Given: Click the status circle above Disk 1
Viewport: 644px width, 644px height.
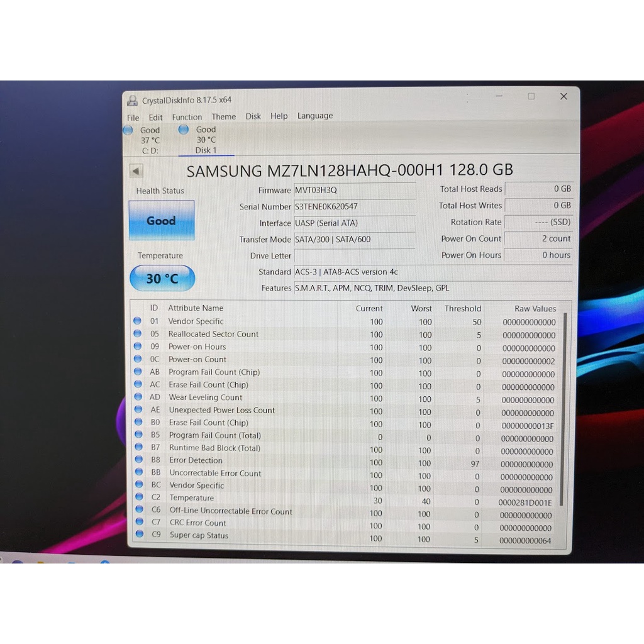Looking at the screenshot, I should (x=184, y=130).
